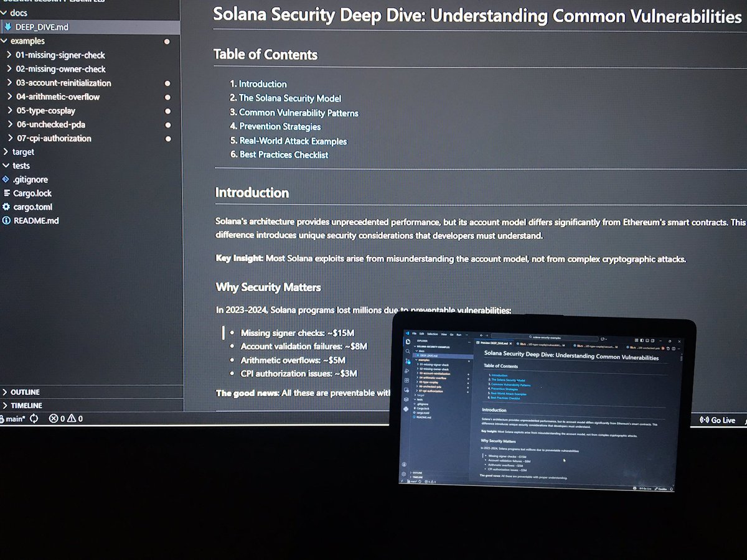The width and height of the screenshot is (747, 560).
Task: Collapse the examples folder on the big monitor
Action: click(x=6, y=41)
